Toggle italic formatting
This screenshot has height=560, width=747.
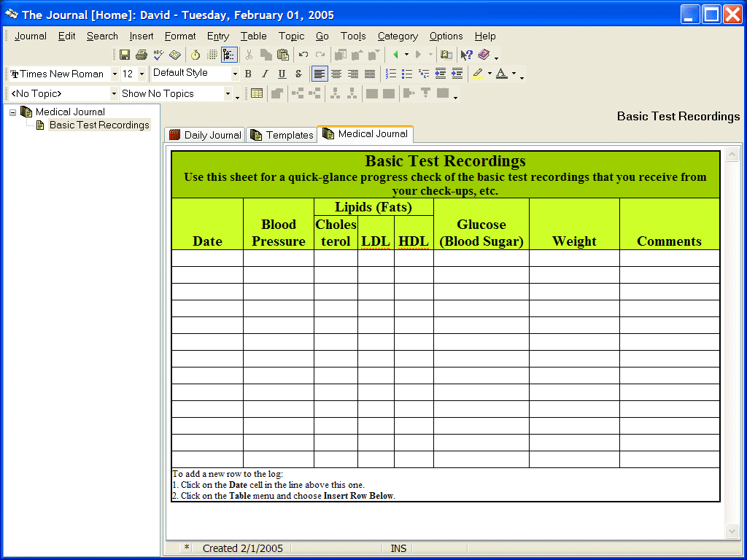[265, 74]
